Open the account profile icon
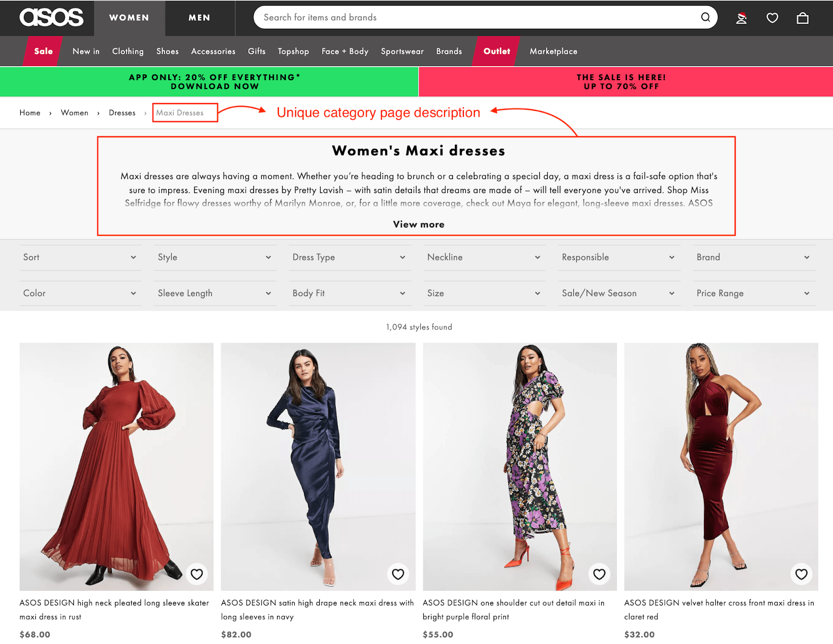Viewport: 833px width, 644px height. pos(741,18)
